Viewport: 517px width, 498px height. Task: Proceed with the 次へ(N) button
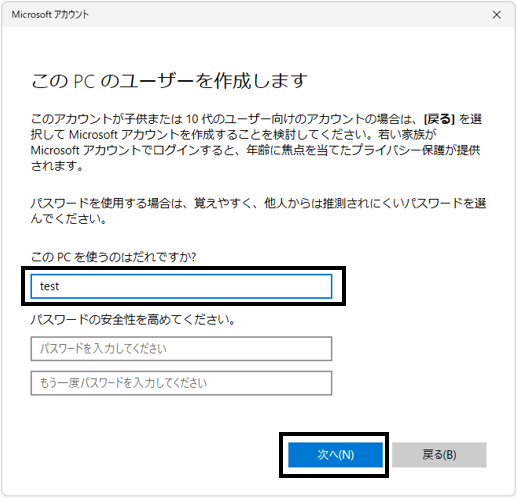tap(335, 455)
